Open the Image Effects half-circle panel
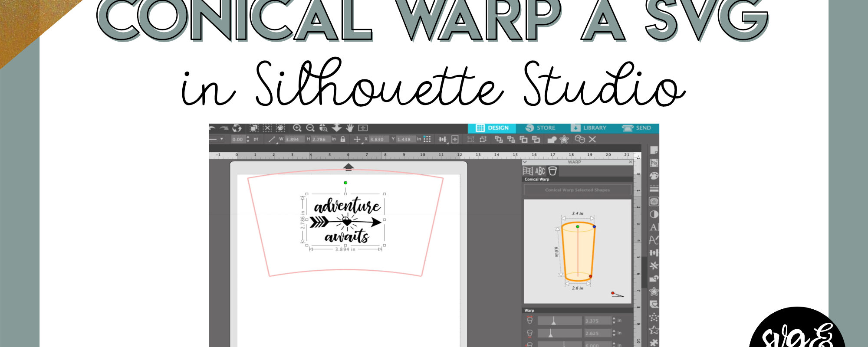The width and height of the screenshot is (868, 347). pyautogui.click(x=654, y=214)
